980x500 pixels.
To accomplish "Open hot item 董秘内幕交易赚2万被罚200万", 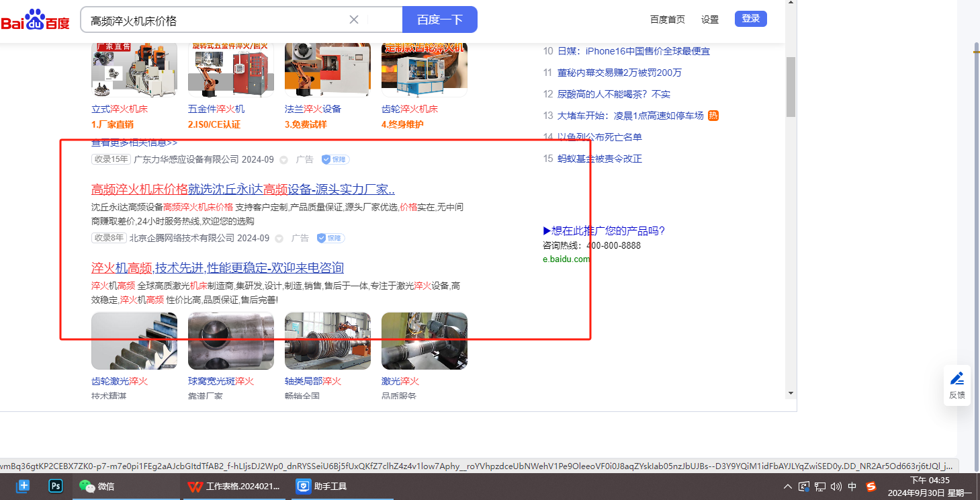I will (619, 73).
